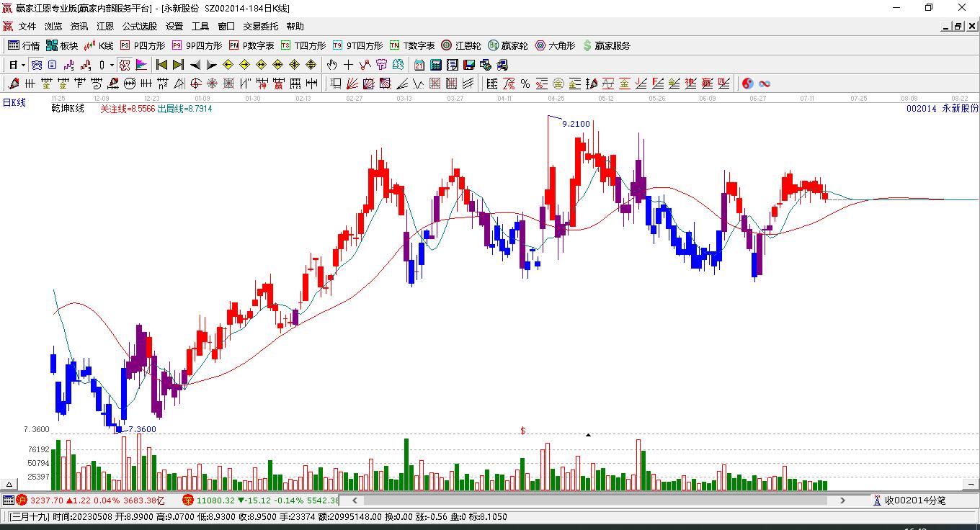980x530 pixels.
Task: Click the black left-arrow playback icon
Action: pos(195,65)
